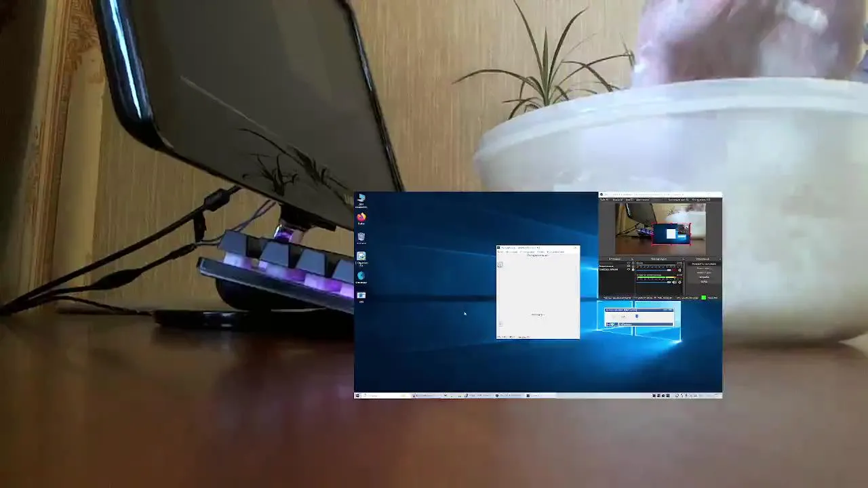
Task: Open the This PC desktop icon
Action: (361, 200)
